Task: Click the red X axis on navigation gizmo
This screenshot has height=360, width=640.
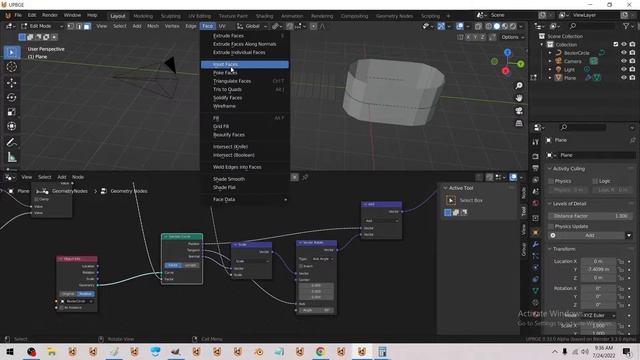Action: 506,71
